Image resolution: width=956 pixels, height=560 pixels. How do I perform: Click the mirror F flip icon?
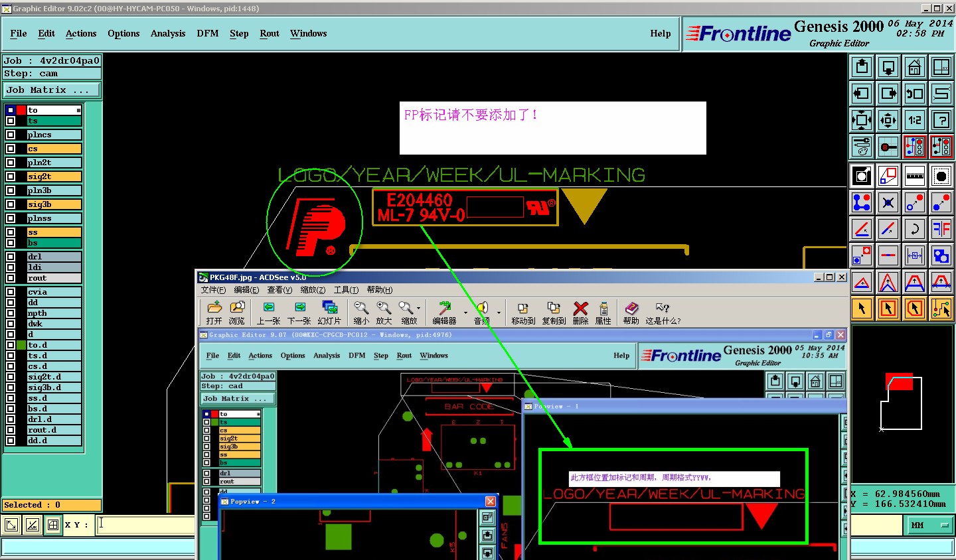941,229
